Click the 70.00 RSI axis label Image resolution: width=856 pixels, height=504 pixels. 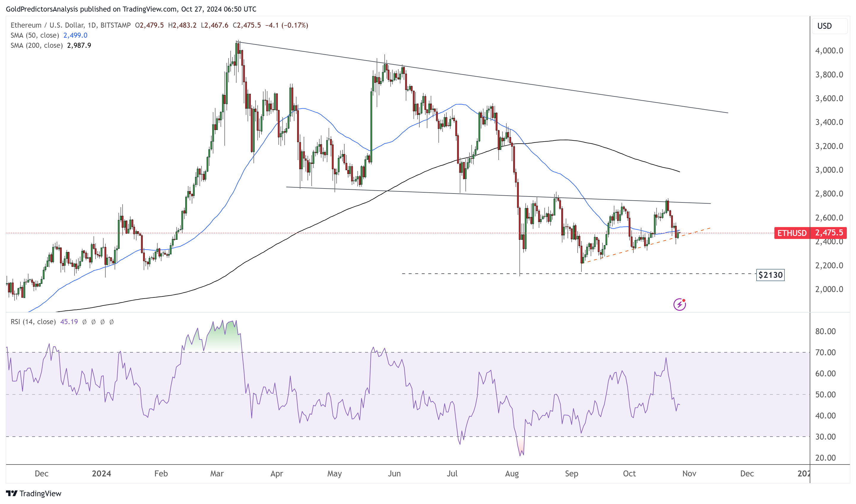pos(825,352)
